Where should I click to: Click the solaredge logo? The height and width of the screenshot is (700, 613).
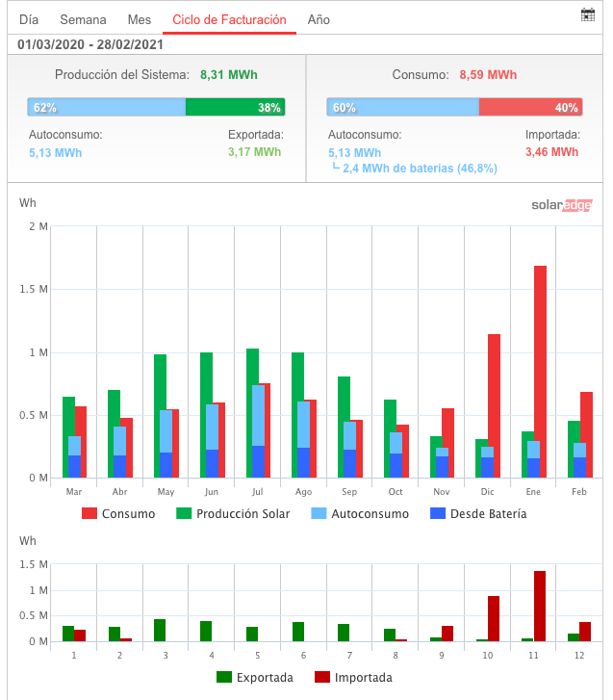click(562, 205)
